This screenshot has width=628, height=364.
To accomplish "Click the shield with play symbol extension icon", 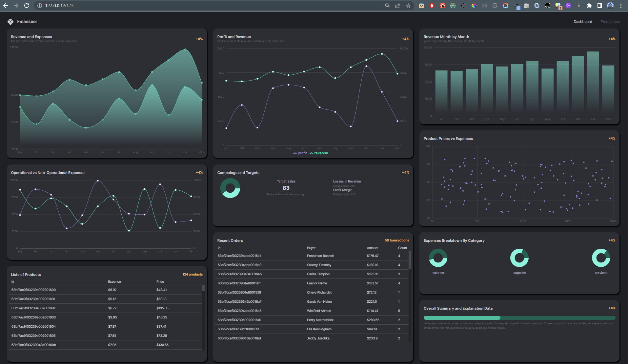I will [x=495, y=6].
